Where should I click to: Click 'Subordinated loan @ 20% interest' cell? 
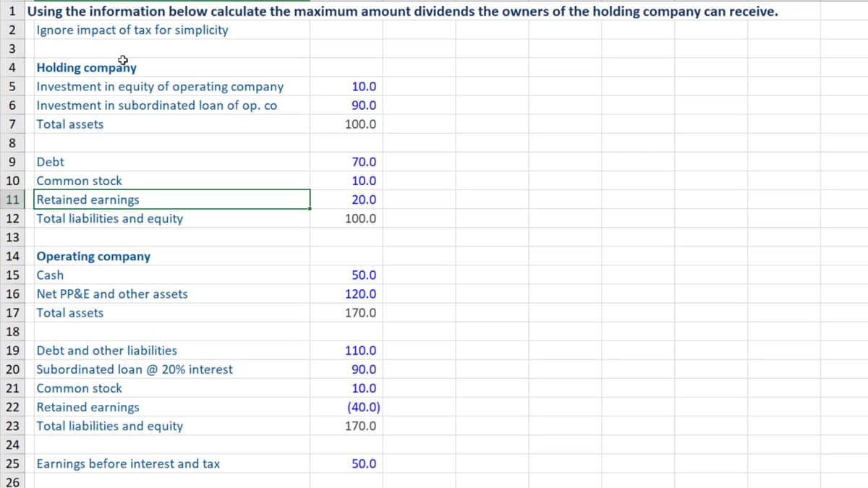tap(135, 369)
